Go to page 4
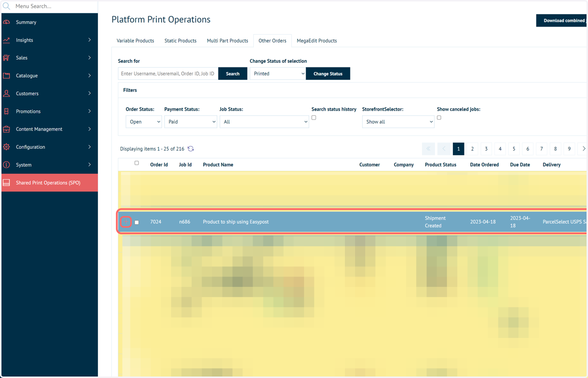This screenshot has width=588, height=378. click(x=500, y=149)
